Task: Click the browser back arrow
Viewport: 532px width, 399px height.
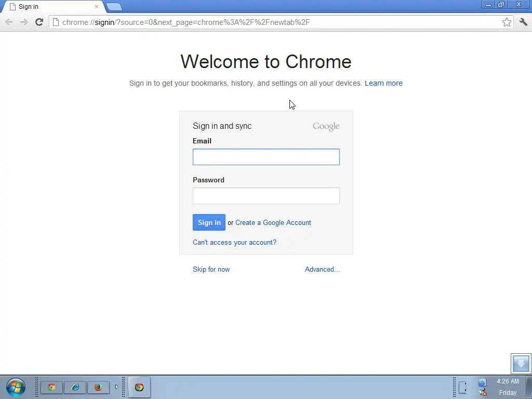Action: (9, 22)
